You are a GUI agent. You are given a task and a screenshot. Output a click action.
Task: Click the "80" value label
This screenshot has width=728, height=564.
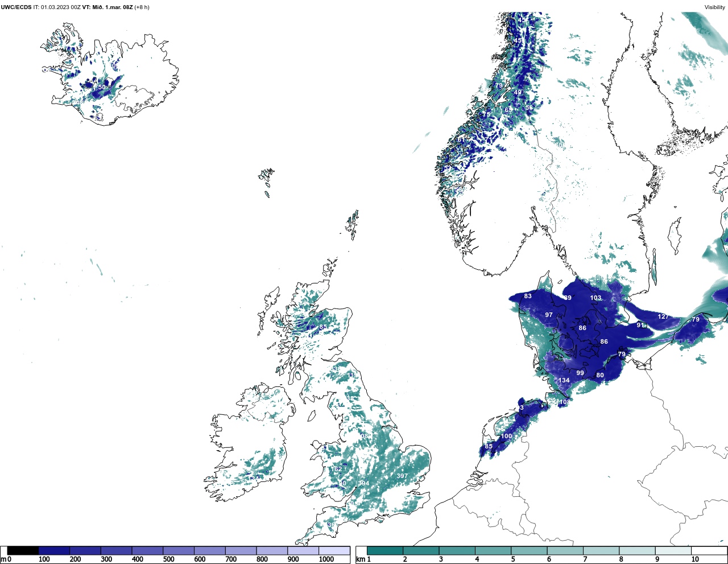pyautogui.click(x=600, y=375)
